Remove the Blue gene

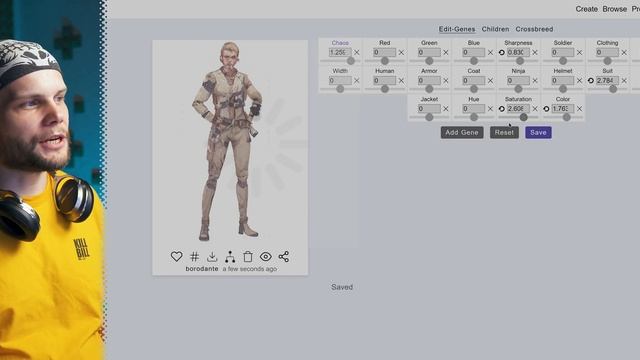(x=490, y=52)
